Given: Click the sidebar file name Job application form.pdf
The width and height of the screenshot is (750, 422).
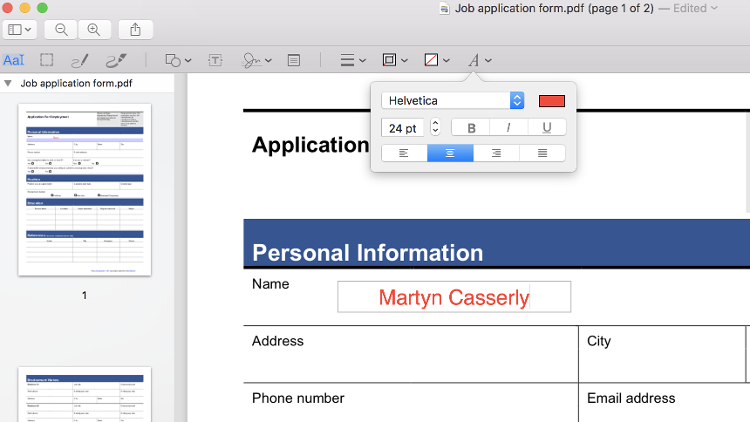Looking at the screenshot, I should coord(76,83).
